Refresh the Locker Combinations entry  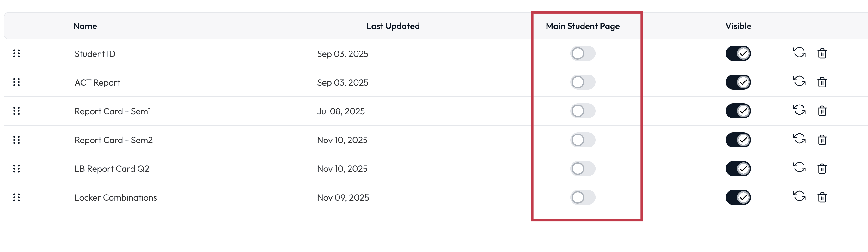[x=799, y=196]
